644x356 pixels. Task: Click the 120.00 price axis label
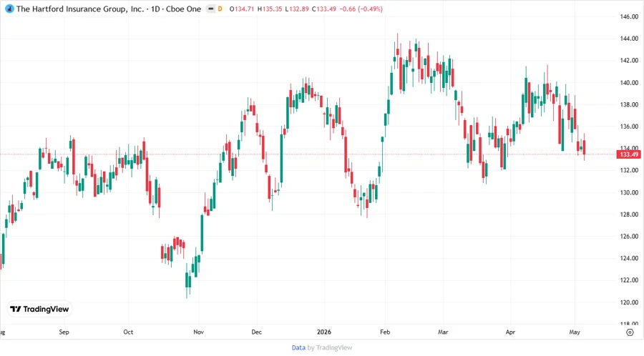click(629, 302)
